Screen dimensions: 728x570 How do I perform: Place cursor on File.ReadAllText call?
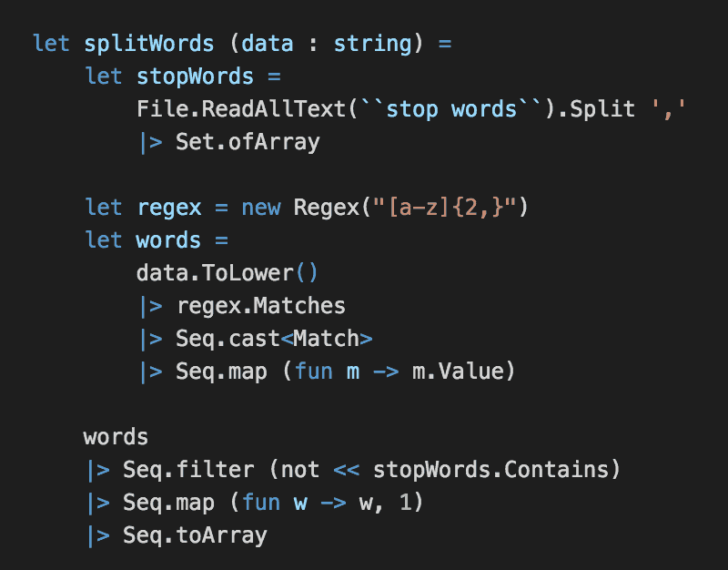[227, 109]
